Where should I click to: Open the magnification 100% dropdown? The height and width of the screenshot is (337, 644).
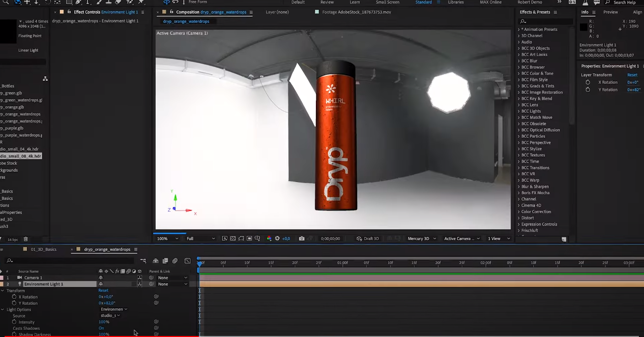(x=168, y=238)
